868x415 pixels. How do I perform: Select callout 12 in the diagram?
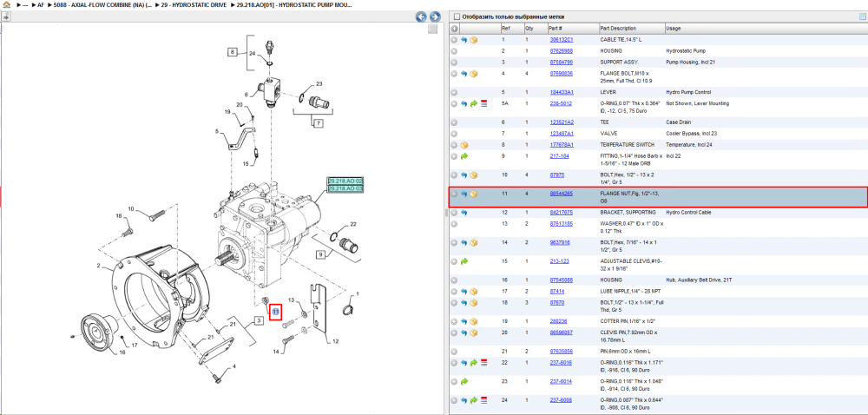coord(335,341)
